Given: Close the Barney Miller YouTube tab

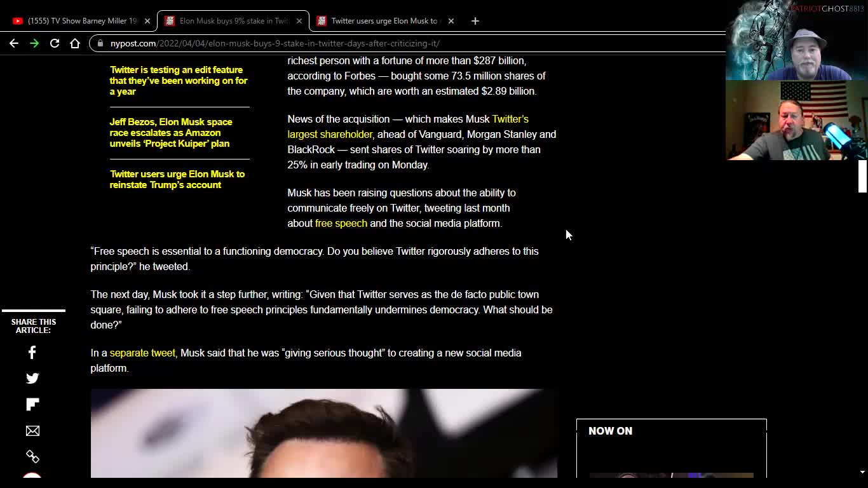Looking at the screenshot, I should 147,21.
